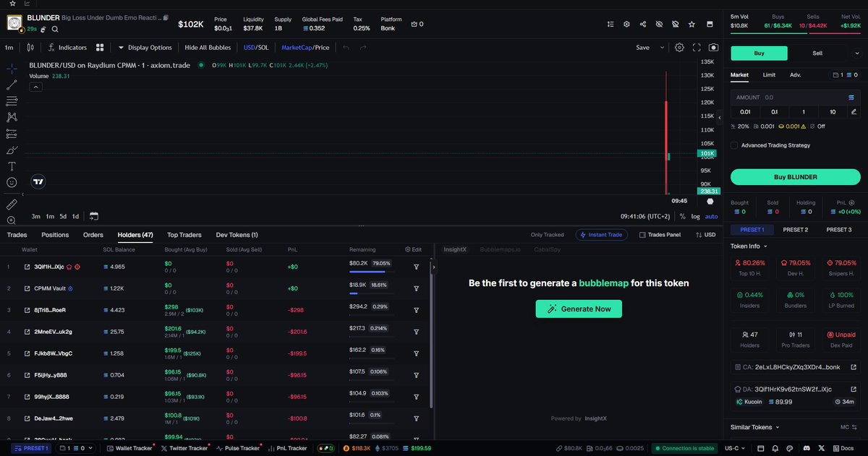
Task: Collapse the bubblemap side panel arrow
Action: tap(433, 267)
